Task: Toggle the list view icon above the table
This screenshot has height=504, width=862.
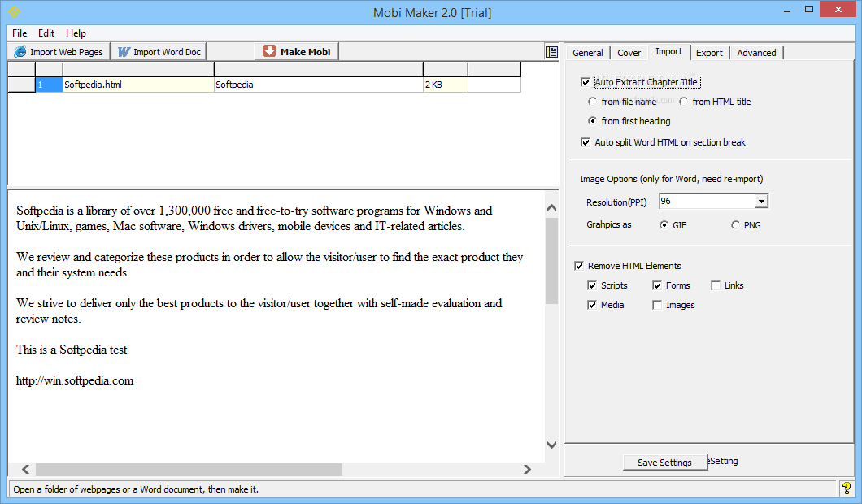Action: (552, 52)
